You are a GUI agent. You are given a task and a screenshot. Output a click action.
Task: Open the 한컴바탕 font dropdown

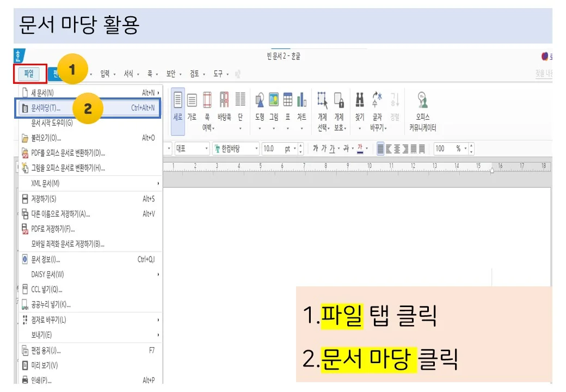point(236,149)
